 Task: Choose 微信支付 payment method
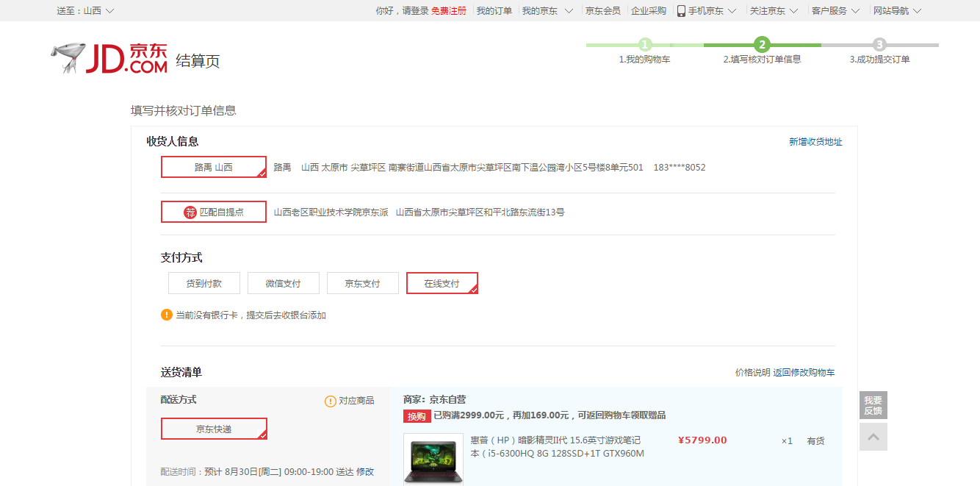coord(283,283)
